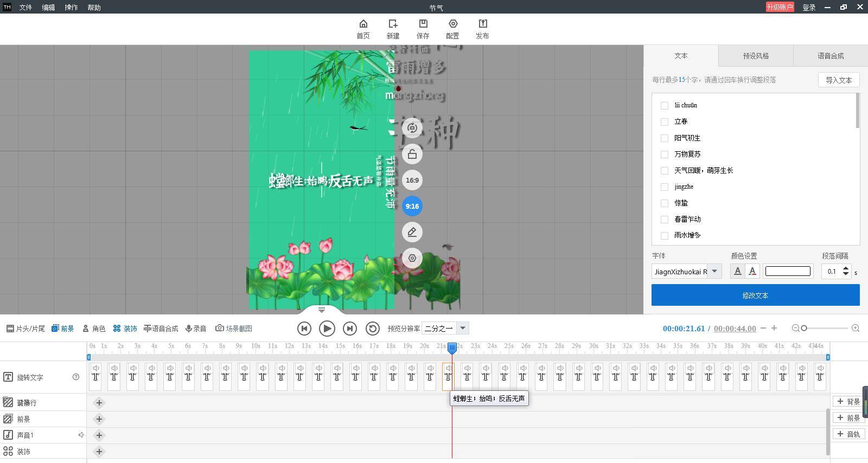Click the unlock icon beside canvas
Screen dimensions: 868x463
412,155
